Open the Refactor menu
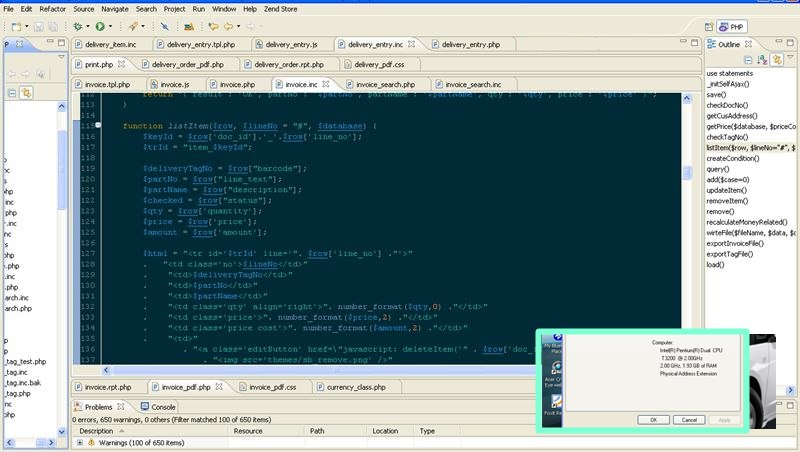 53,9
